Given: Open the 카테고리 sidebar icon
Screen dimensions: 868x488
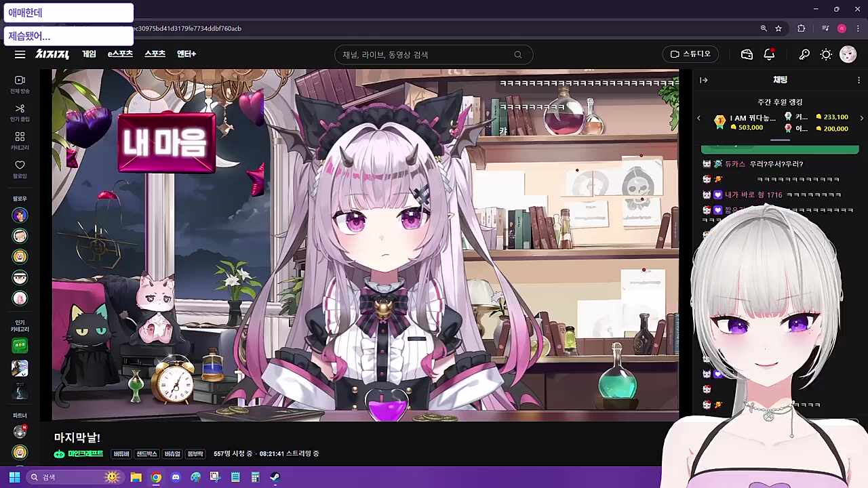Looking at the screenshot, I should tap(20, 141).
